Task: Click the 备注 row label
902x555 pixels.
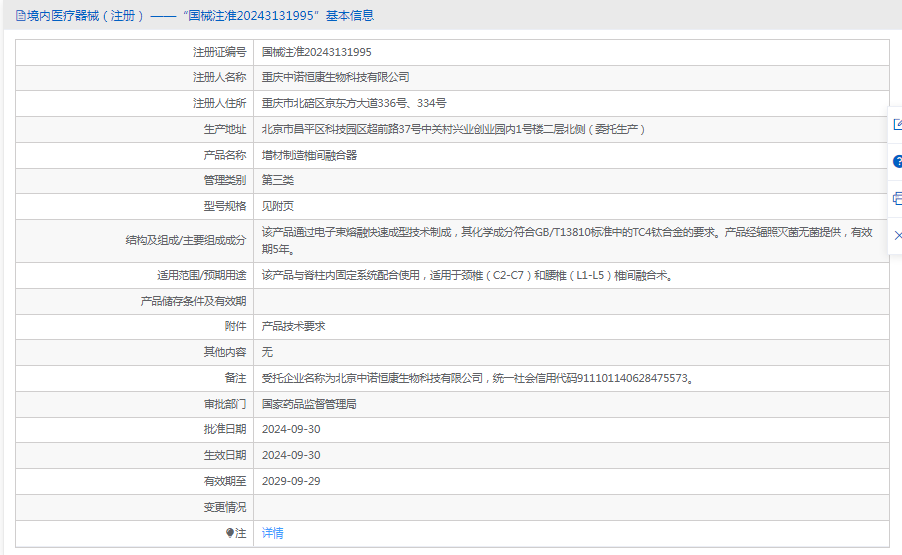Action: (235, 378)
